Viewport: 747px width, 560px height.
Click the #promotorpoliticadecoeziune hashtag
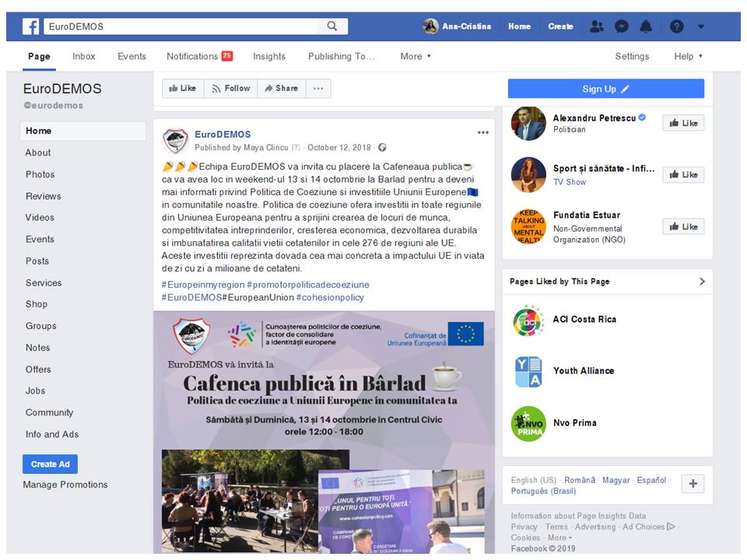click(308, 285)
